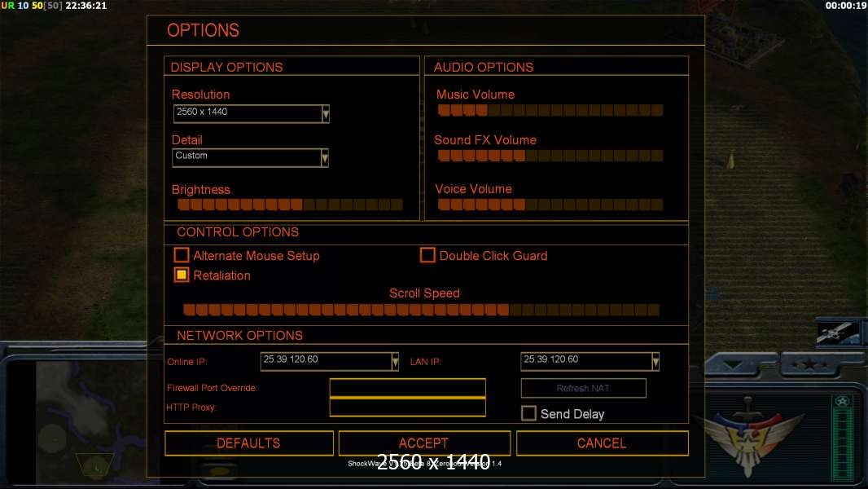Click the 22:36:21 clock readout

click(85, 6)
